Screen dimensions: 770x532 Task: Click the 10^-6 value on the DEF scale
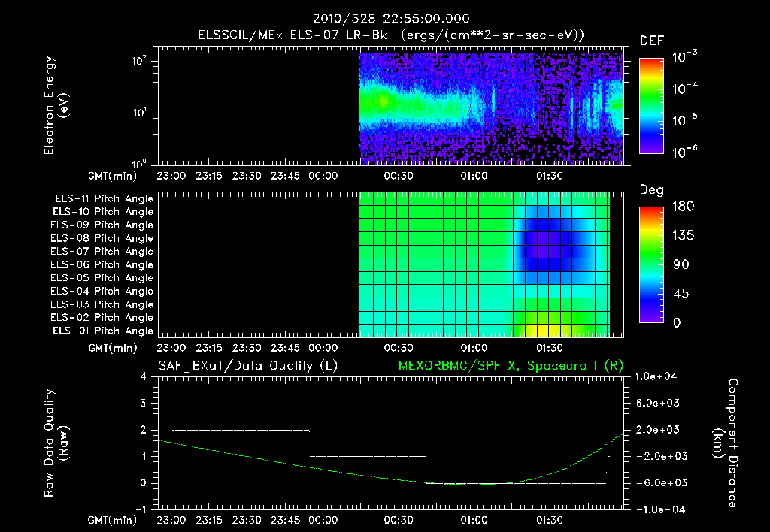tap(684, 152)
